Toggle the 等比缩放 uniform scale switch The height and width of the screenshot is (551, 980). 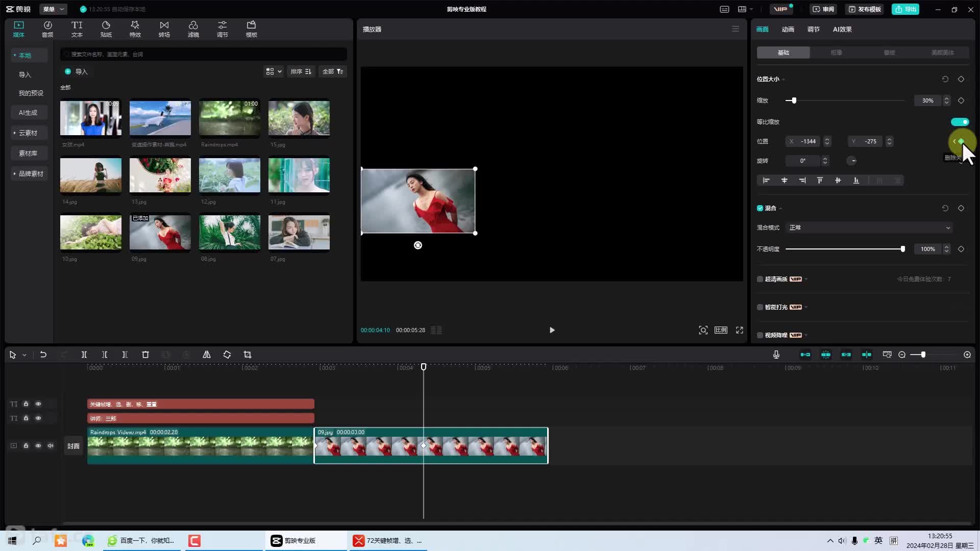pyautogui.click(x=960, y=122)
